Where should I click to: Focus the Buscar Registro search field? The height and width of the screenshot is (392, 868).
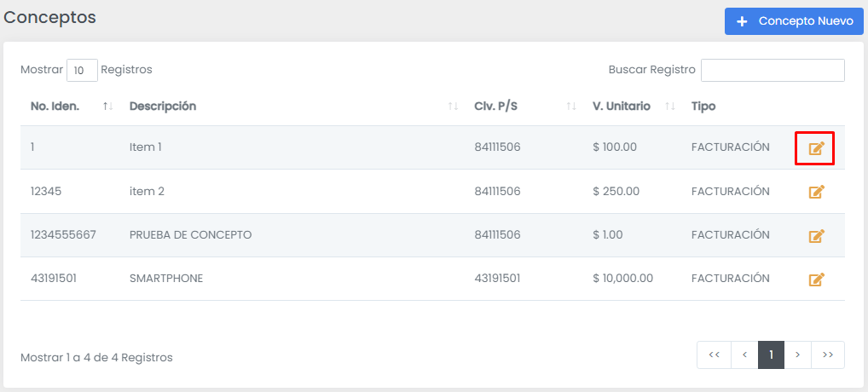pyautogui.click(x=773, y=70)
